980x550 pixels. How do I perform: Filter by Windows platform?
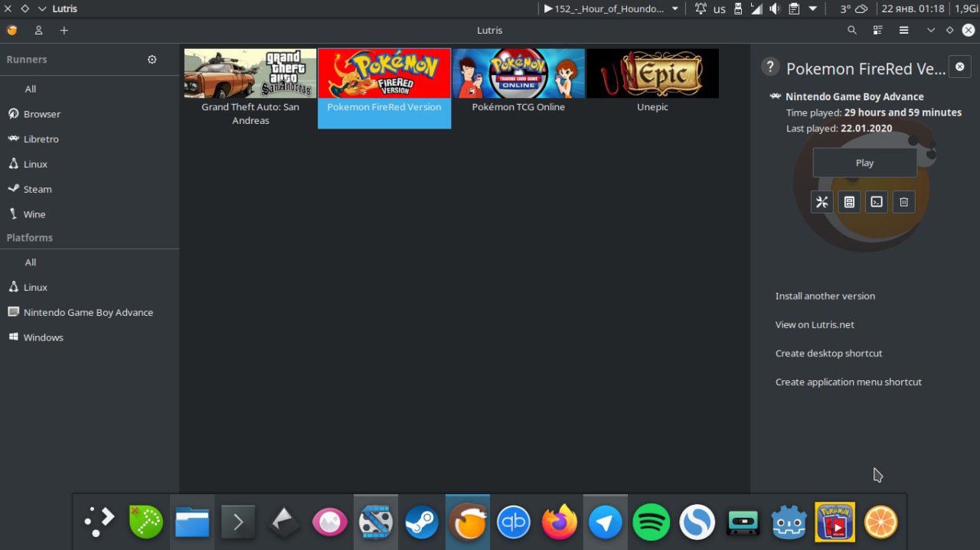tap(90, 337)
